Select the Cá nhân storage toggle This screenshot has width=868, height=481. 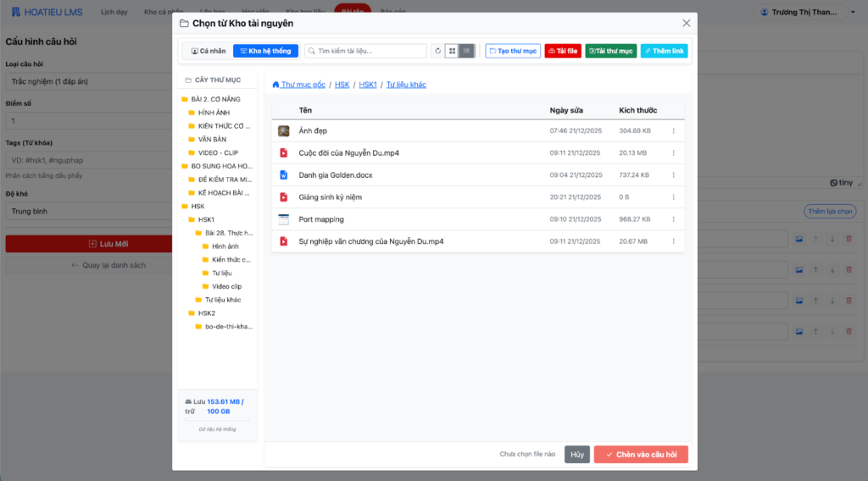click(209, 51)
